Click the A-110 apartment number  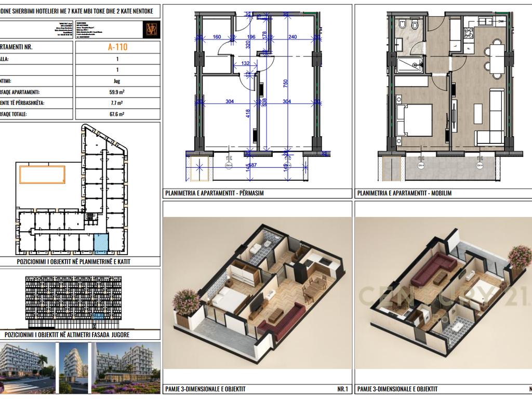point(117,47)
